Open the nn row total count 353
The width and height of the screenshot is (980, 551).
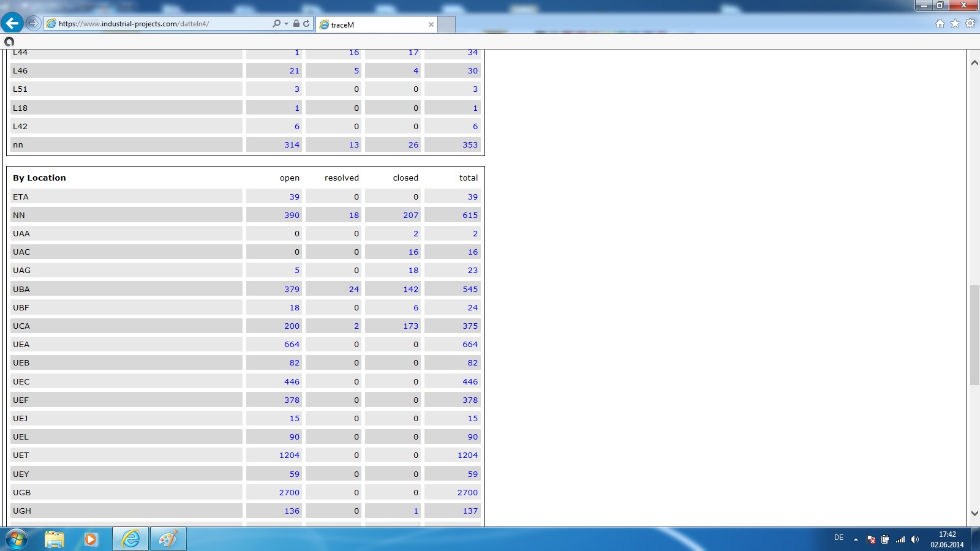tap(470, 144)
